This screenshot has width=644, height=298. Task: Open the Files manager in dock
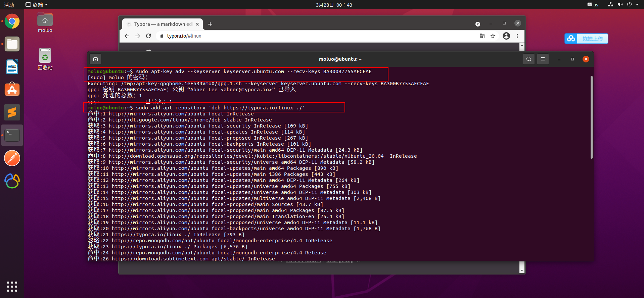click(12, 44)
